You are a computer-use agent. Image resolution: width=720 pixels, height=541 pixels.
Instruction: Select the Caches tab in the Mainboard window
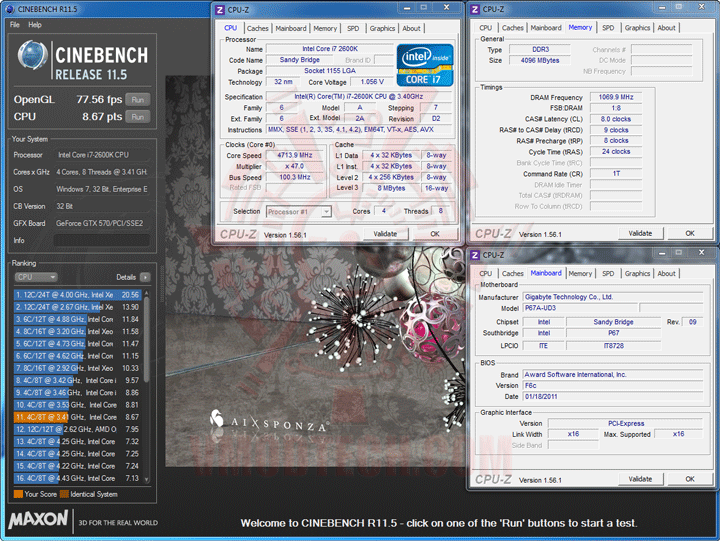512,274
